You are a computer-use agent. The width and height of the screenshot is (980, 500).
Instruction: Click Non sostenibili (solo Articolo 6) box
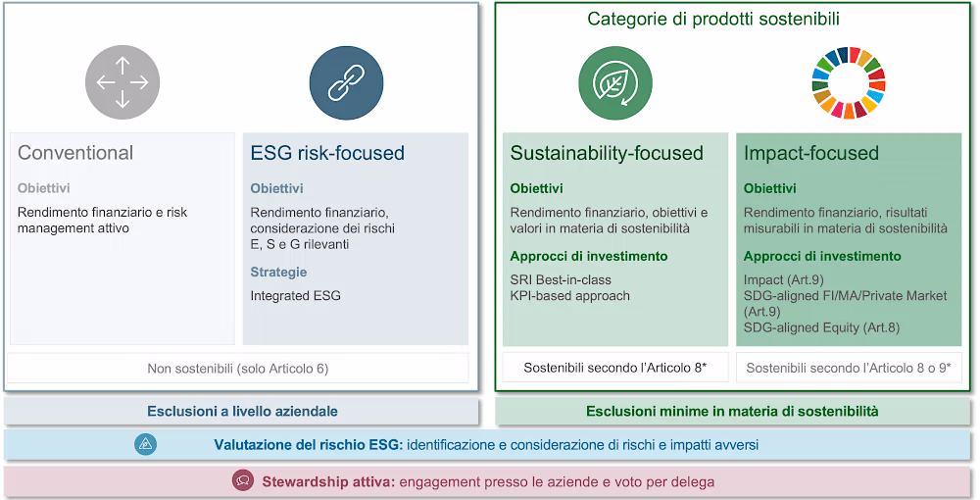pos(237,368)
